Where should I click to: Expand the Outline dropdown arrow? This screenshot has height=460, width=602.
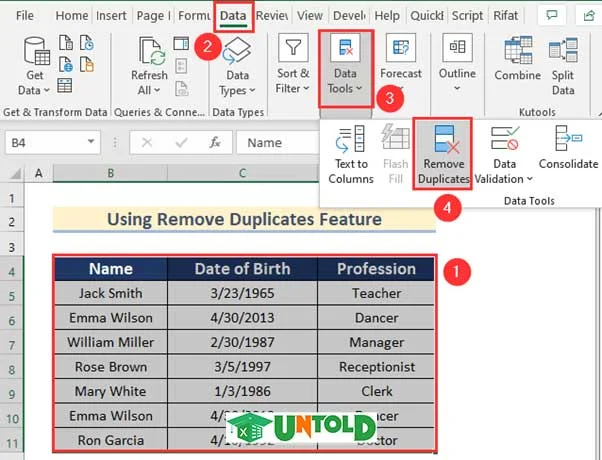[457, 88]
